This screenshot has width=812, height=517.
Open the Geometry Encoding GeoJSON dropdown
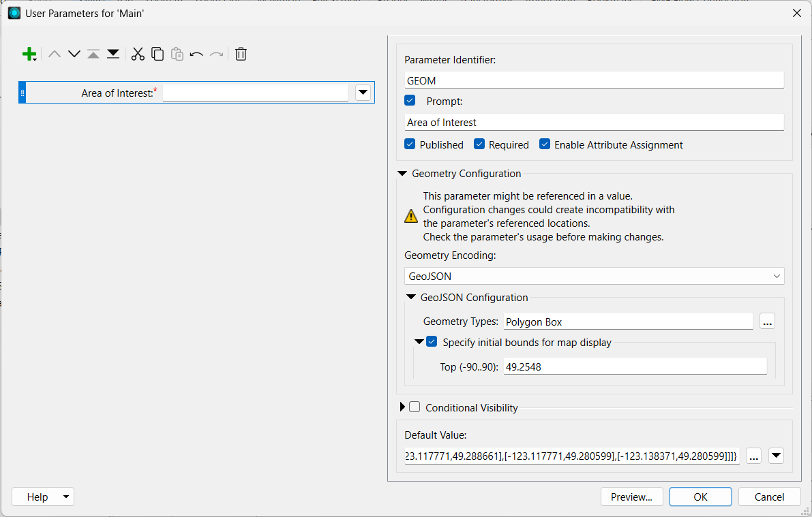(x=593, y=276)
